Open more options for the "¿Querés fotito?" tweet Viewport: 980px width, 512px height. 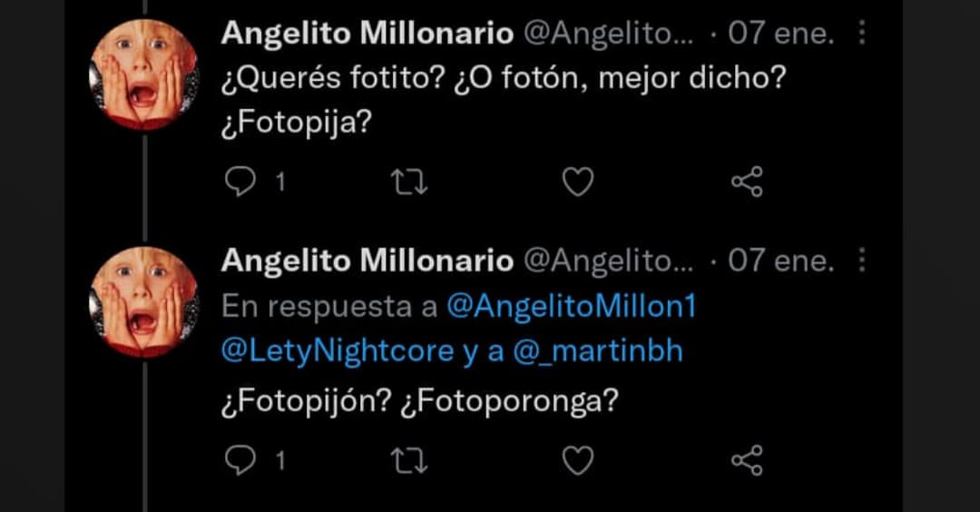861,34
